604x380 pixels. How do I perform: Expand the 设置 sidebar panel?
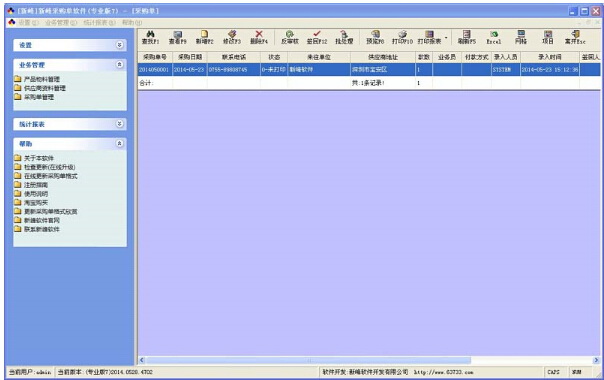pos(119,45)
